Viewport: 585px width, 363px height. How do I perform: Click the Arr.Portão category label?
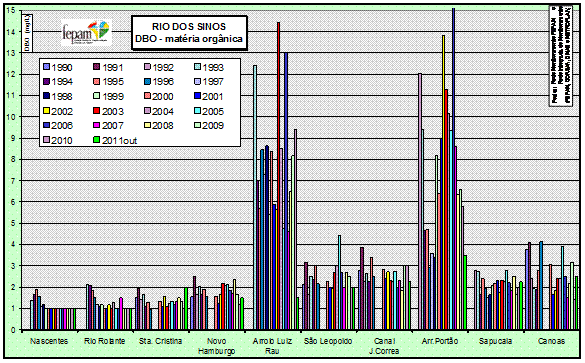(x=439, y=341)
